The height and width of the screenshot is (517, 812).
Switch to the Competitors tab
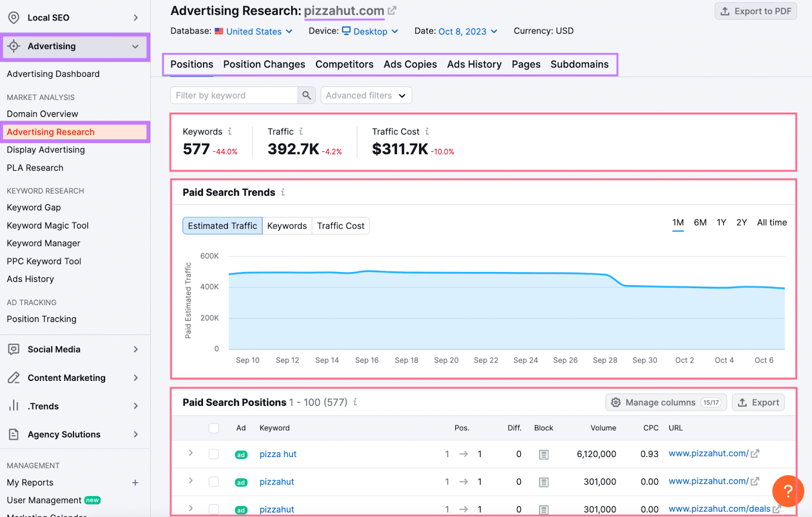pos(344,64)
